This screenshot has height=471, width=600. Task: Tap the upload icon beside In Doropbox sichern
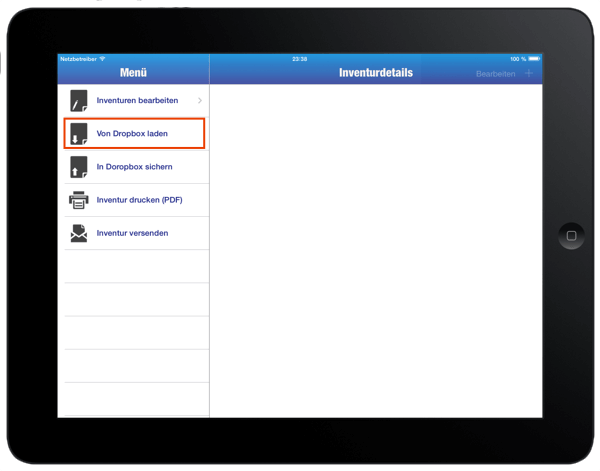click(x=79, y=167)
